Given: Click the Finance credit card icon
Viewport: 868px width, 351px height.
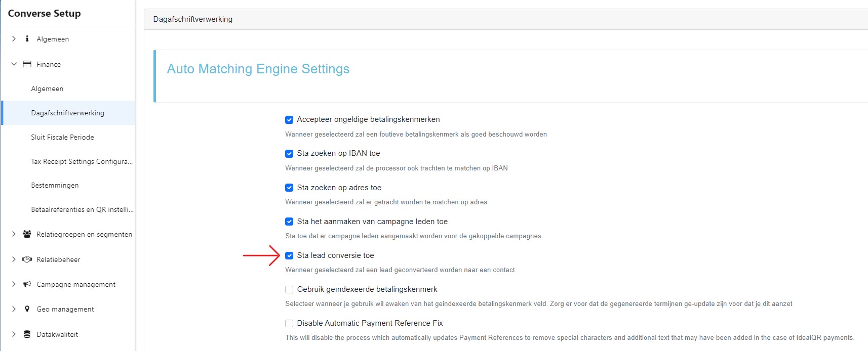Looking at the screenshot, I should 27,64.
